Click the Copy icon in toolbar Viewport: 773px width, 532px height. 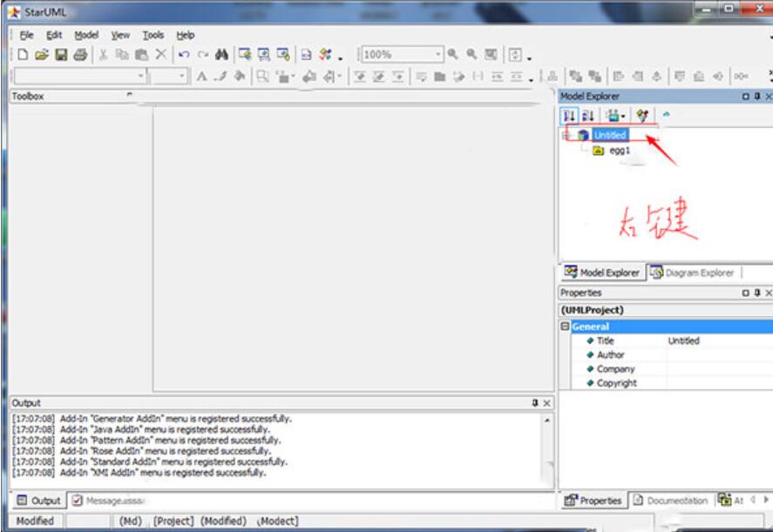point(122,54)
